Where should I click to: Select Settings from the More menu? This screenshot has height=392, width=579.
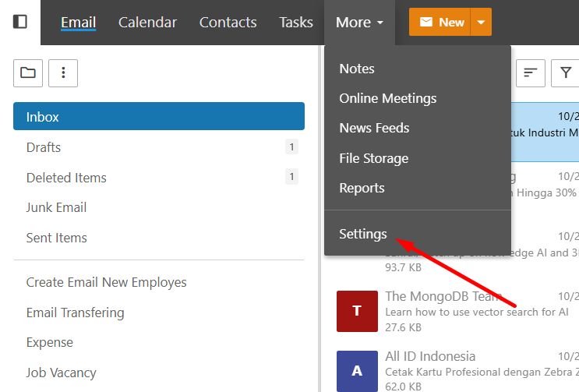(x=363, y=234)
